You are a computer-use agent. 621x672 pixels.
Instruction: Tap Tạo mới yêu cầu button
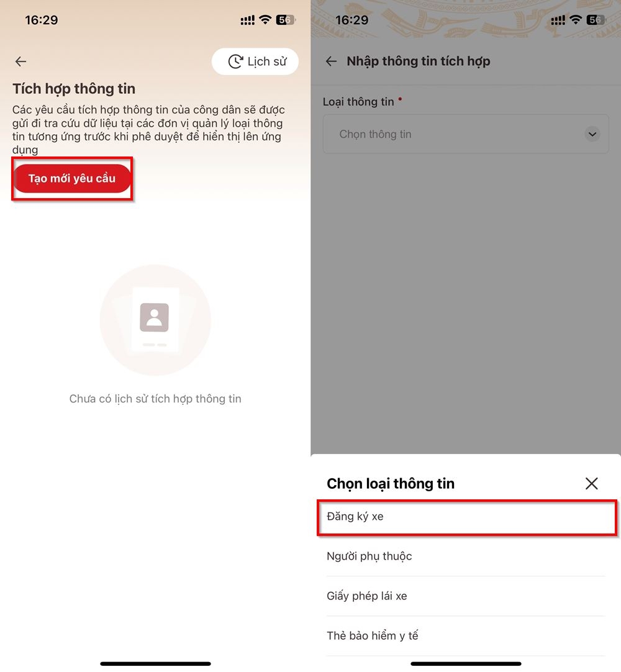click(x=72, y=178)
